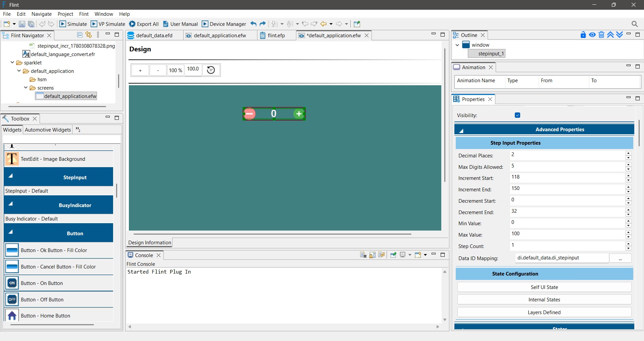Image resolution: width=644 pixels, height=341 pixels.
Task: Clear the Console output
Action: click(x=363, y=255)
